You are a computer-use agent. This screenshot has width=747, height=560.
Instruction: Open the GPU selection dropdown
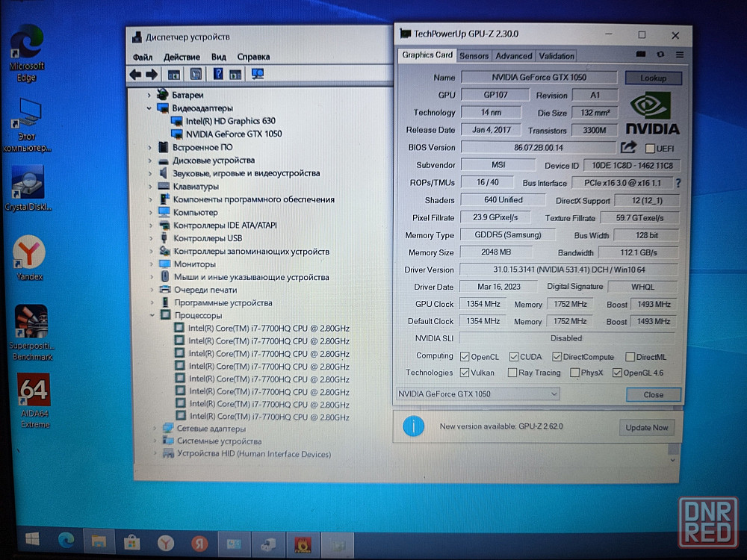477,393
